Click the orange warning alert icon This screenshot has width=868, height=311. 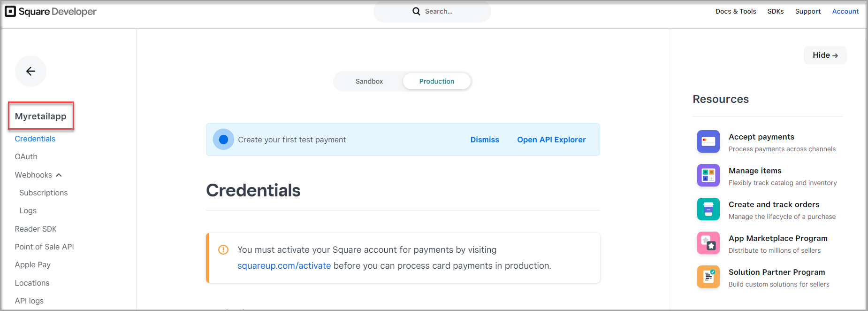(x=223, y=250)
